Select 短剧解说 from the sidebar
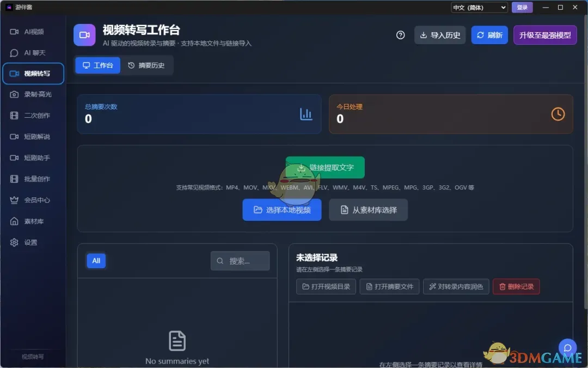Screen dimensions: 588x368 pyautogui.click(x=33, y=136)
